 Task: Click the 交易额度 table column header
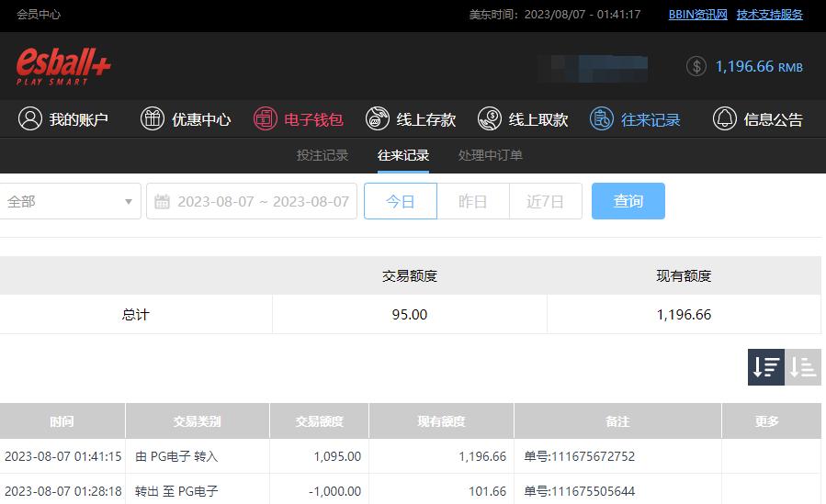pos(319,420)
